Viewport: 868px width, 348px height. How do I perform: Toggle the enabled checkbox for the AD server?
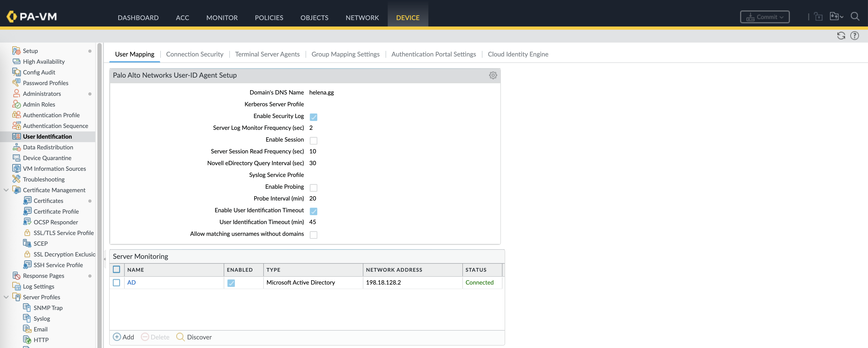231,283
